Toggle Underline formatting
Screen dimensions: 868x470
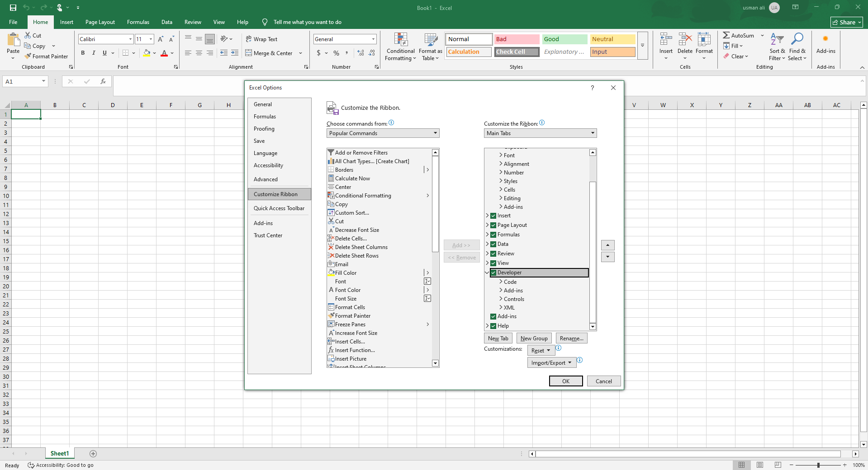pyautogui.click(x=104, y=53)
